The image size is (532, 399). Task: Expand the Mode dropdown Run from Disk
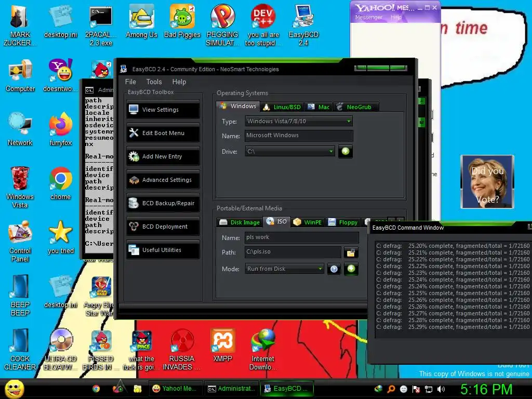284,269
